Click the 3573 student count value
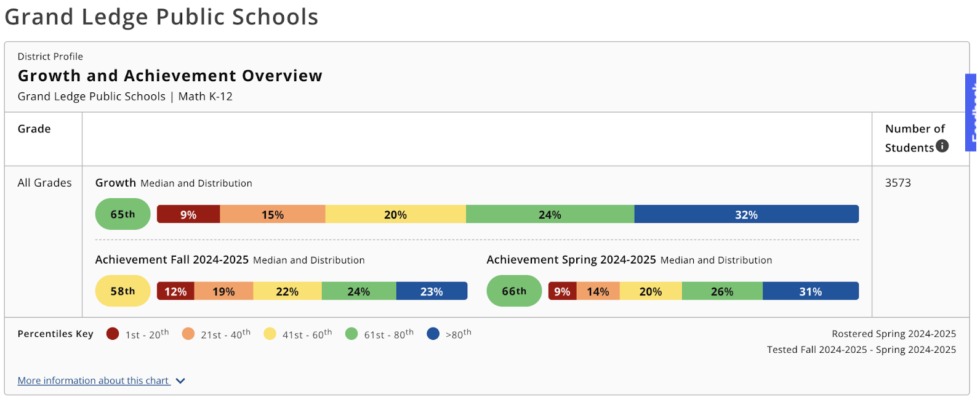 click(898, 183)
